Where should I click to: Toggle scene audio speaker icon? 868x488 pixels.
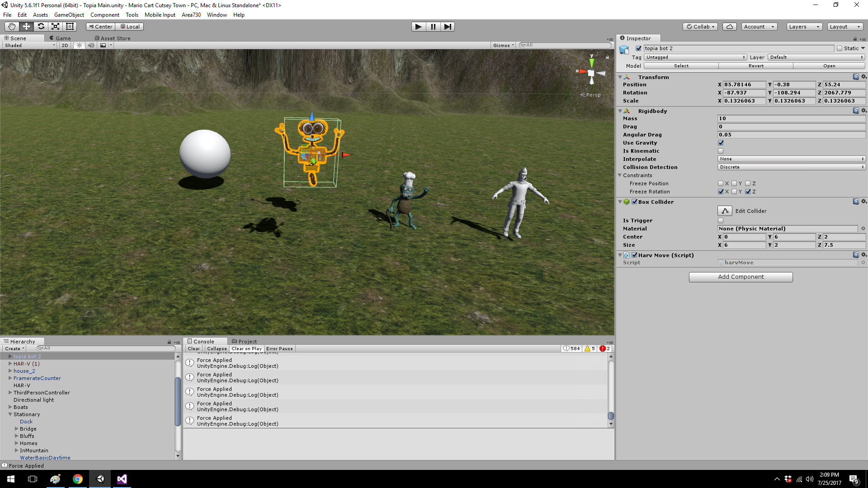coord(91,45)
